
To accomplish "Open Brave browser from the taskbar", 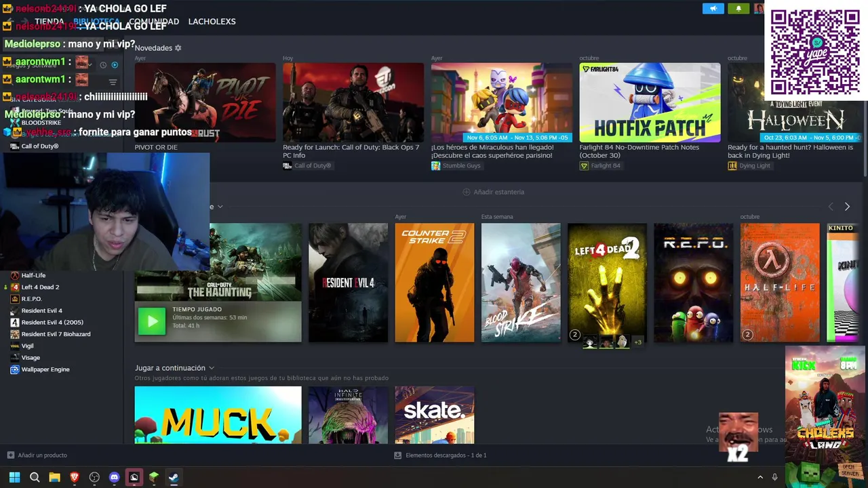I will coord(75,477).
